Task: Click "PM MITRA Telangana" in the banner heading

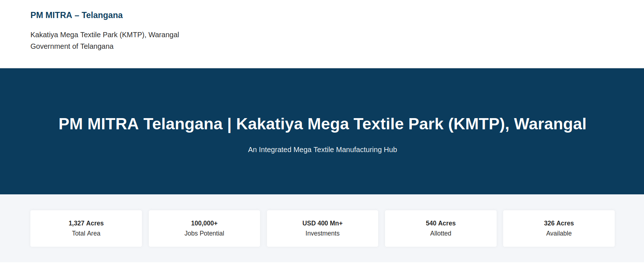Action: [141, 124]
